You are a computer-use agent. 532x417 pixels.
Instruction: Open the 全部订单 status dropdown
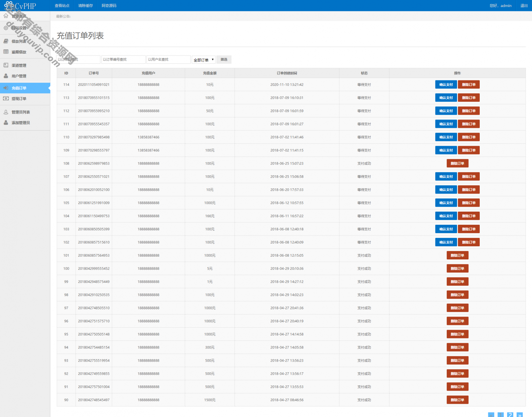204,60
